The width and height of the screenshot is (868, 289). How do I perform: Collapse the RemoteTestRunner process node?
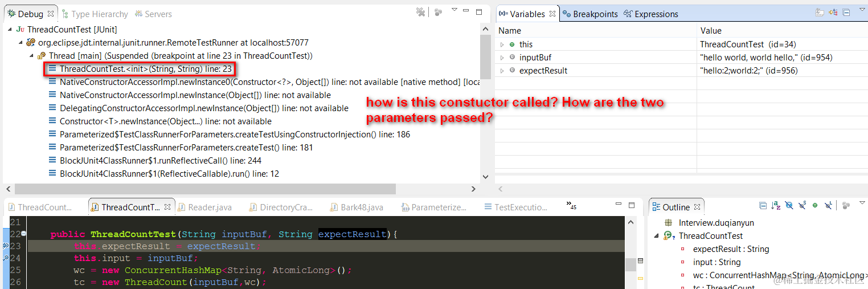coord(21,42)
